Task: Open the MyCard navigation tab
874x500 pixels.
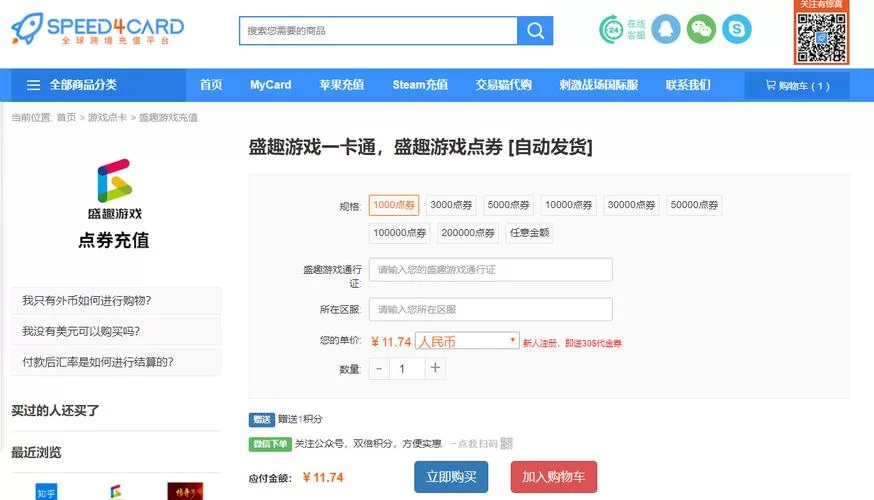Action: coord(270,85)
